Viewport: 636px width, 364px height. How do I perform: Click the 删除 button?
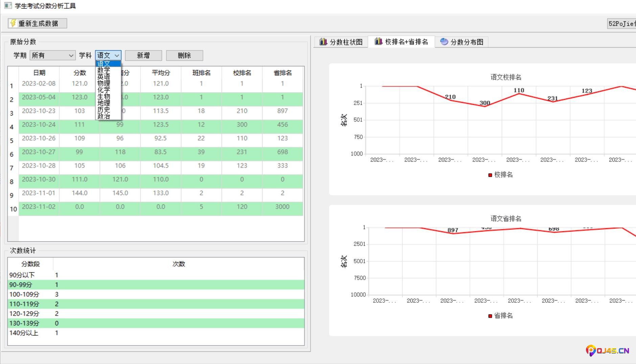(184, 55)
